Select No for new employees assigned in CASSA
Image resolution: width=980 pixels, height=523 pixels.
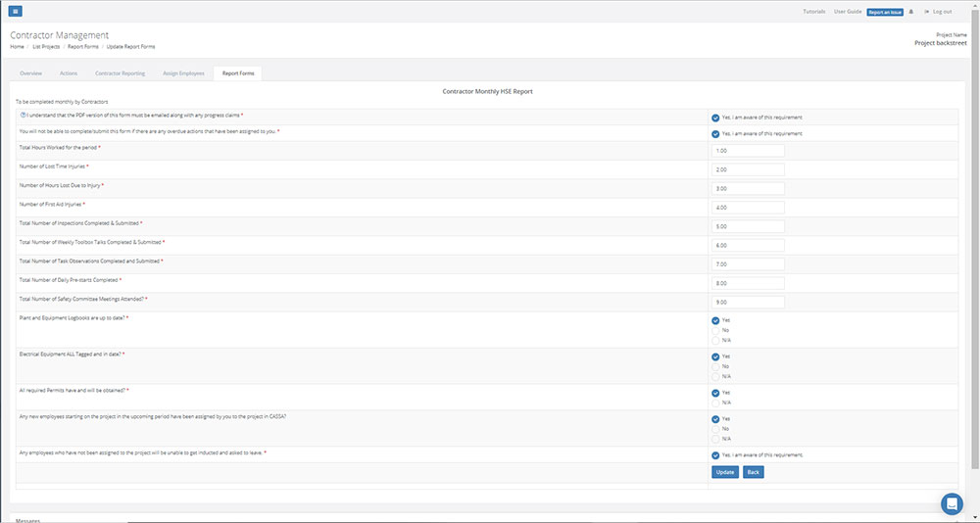715,429
